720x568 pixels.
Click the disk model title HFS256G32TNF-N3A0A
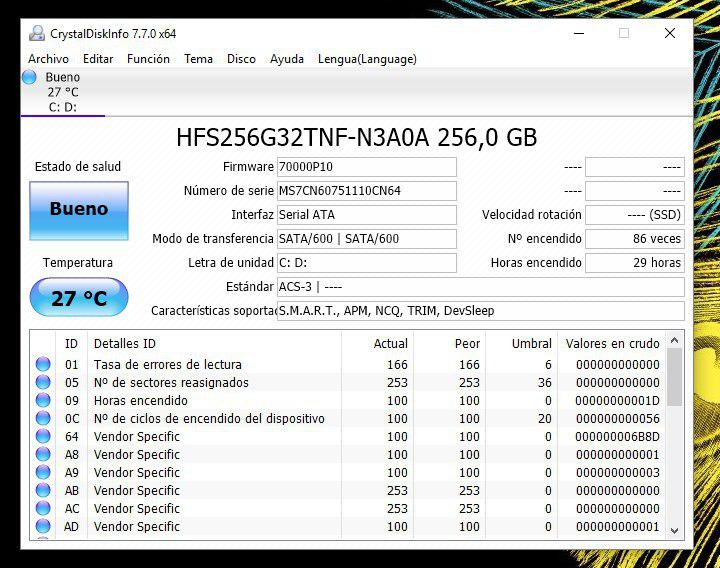click(x=303, y=137)
